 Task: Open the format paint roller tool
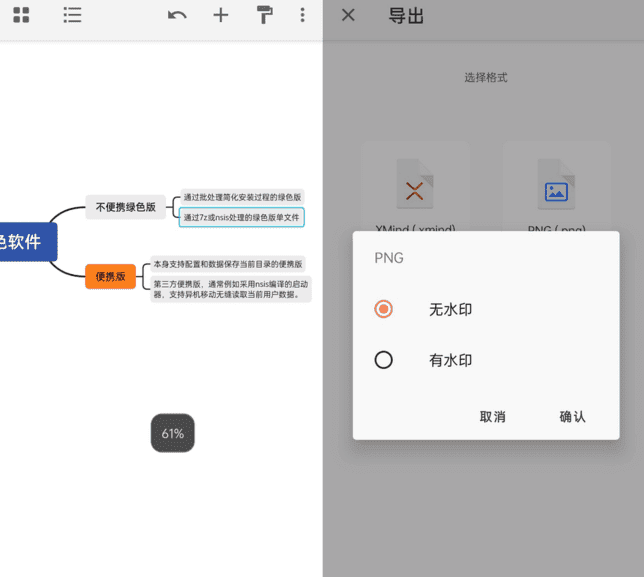tap(264, 15)
